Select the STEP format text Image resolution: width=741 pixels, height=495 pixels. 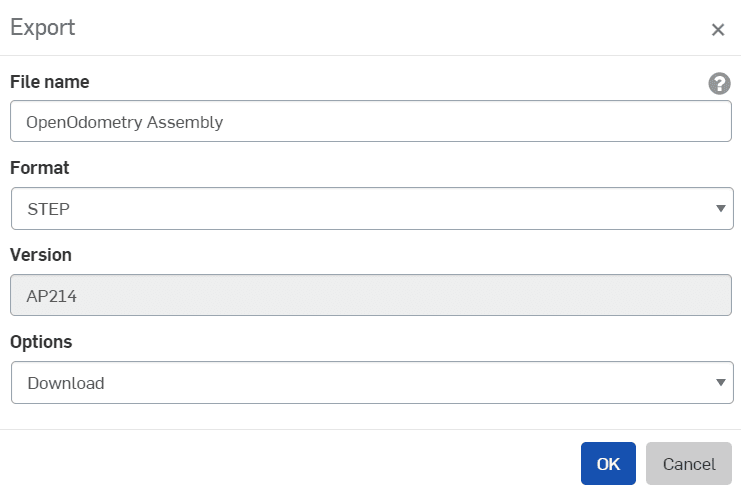49,210
